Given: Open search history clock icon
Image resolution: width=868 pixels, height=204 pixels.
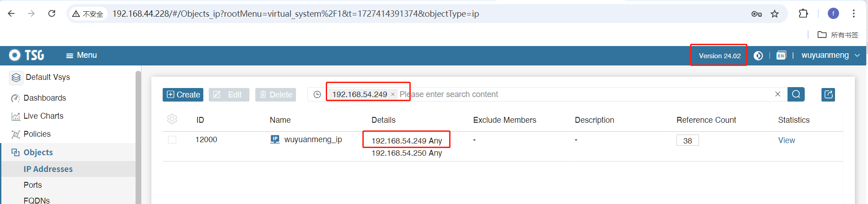Looking at the screenshot, I should pos(317,94).
